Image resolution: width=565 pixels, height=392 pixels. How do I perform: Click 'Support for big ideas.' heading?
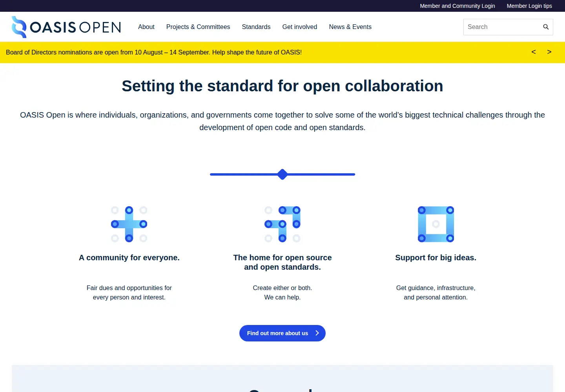(x=436, y=258)
